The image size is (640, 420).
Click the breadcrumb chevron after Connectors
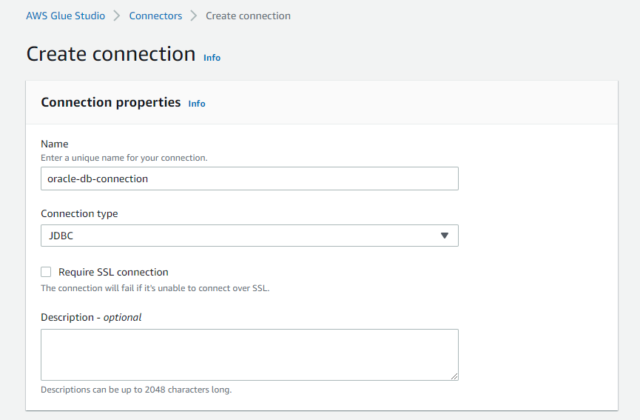coord(194,16)
